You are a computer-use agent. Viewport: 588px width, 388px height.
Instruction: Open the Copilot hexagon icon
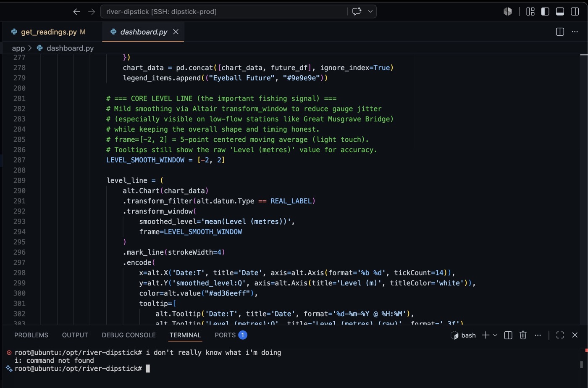coord(508,12)
